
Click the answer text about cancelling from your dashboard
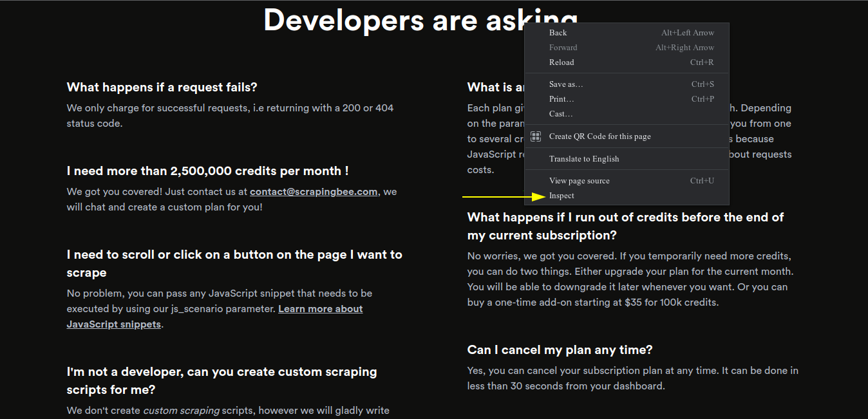point(632,378)
